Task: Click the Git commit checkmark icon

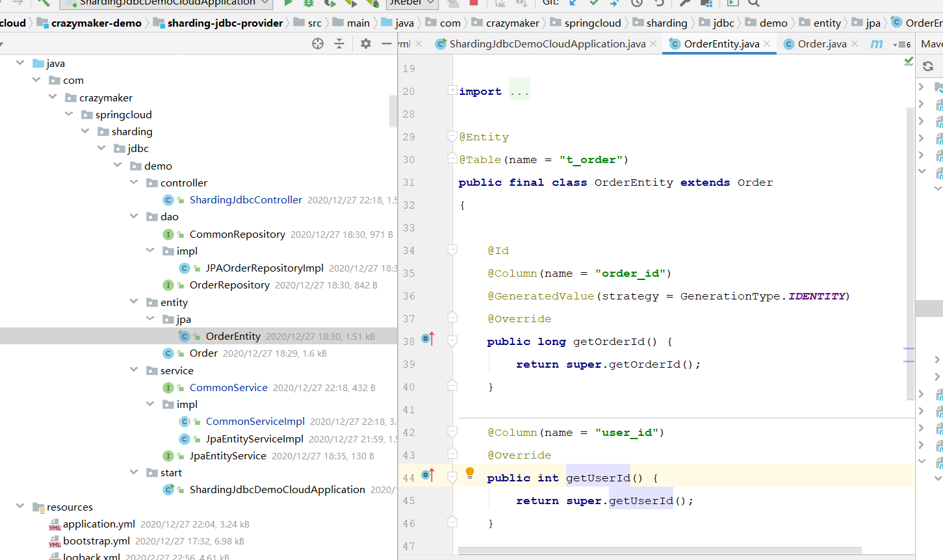Action: (x=594, y=3)
